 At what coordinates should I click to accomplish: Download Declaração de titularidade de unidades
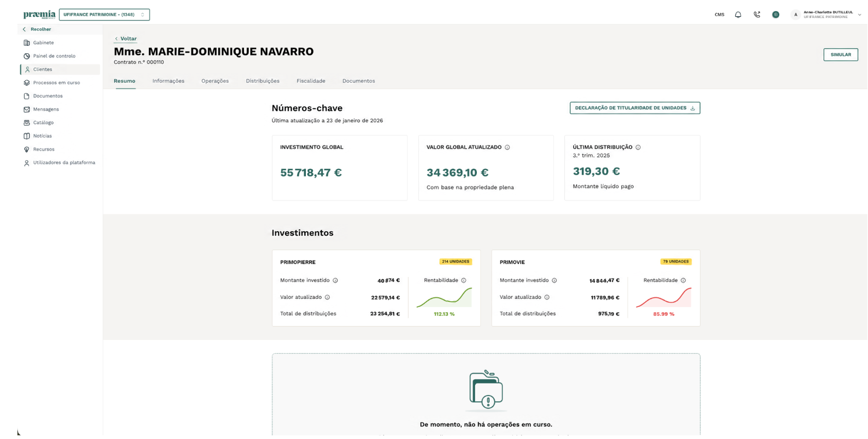pos(634,108)
